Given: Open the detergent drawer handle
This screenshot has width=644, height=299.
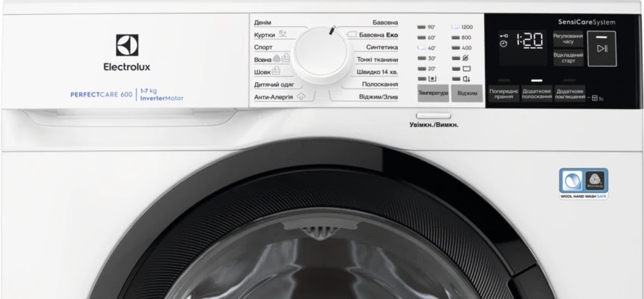Looking at the screenshot, I should tap(130, 117).
